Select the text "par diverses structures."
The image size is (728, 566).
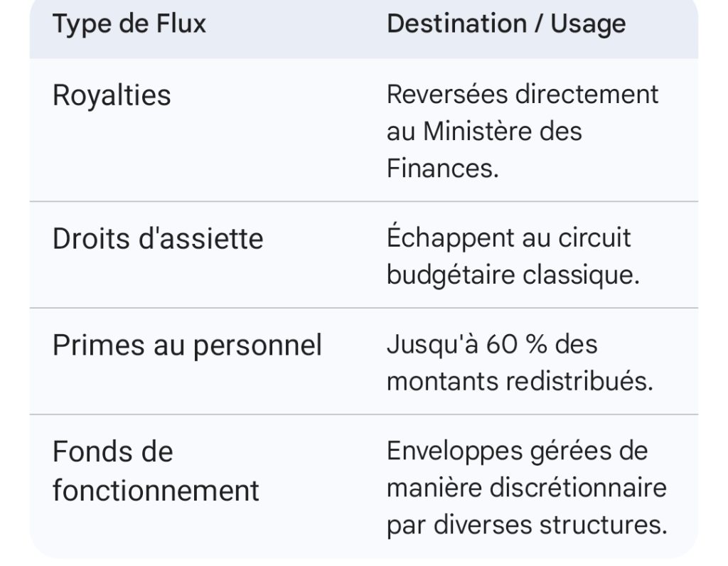527,525
